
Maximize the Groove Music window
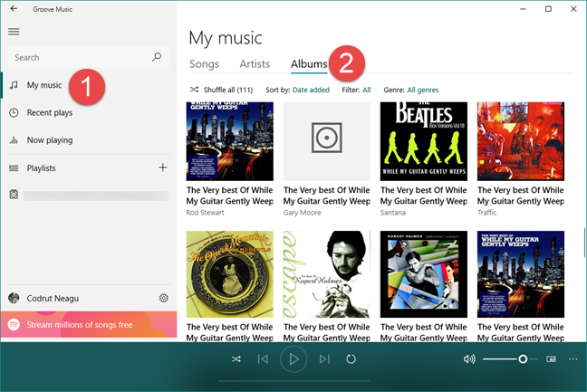tap(548, 9)
